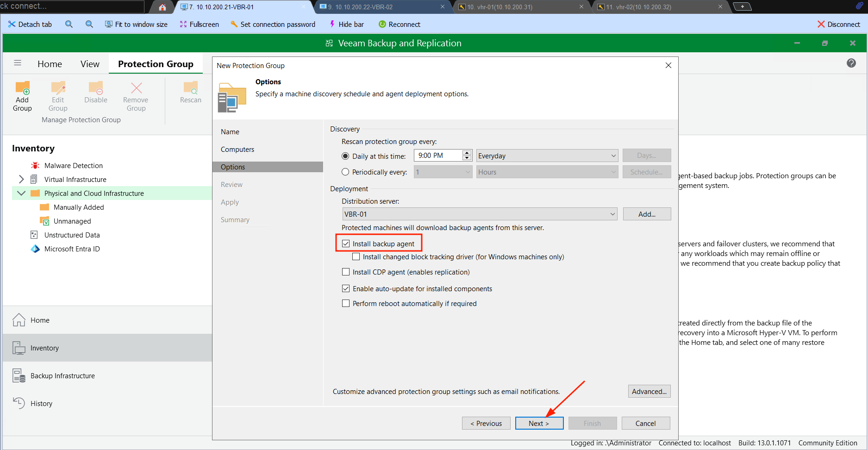Viewport: 868px width, 450px height.
Task: Click the zoom out magnifier icon
Action: 89,24
